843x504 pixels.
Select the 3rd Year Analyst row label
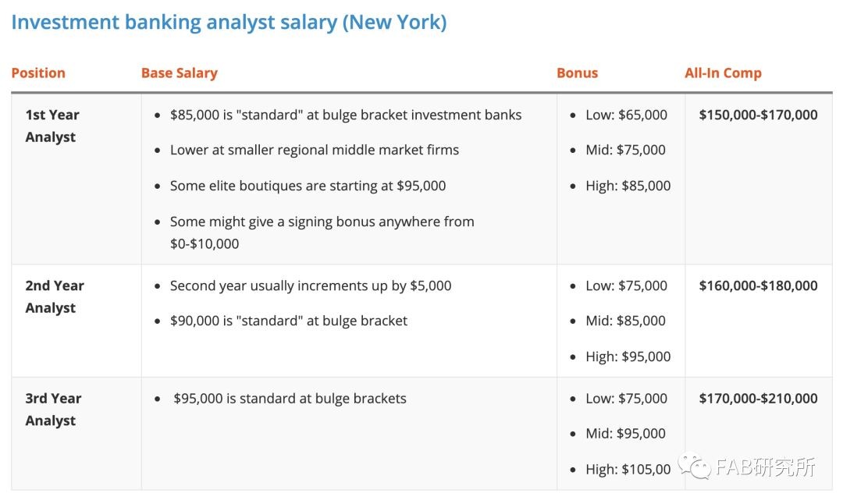pyautogui.click(x=53, y=409)
